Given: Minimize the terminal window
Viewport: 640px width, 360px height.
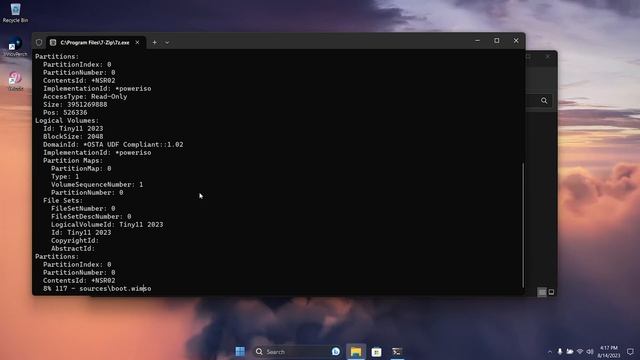Looking at the screenshot, I should (x=477, y=41).
